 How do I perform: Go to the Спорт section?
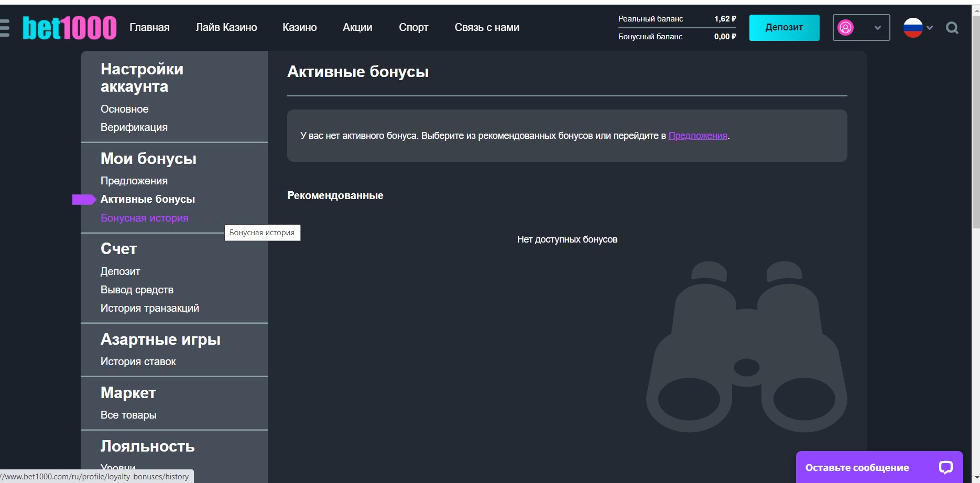(413, 27)
